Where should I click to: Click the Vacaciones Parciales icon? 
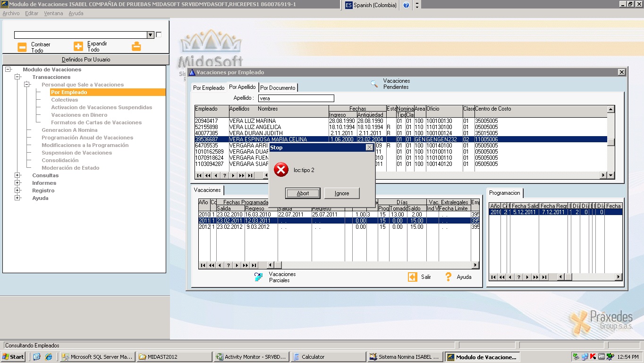(259, 277)
